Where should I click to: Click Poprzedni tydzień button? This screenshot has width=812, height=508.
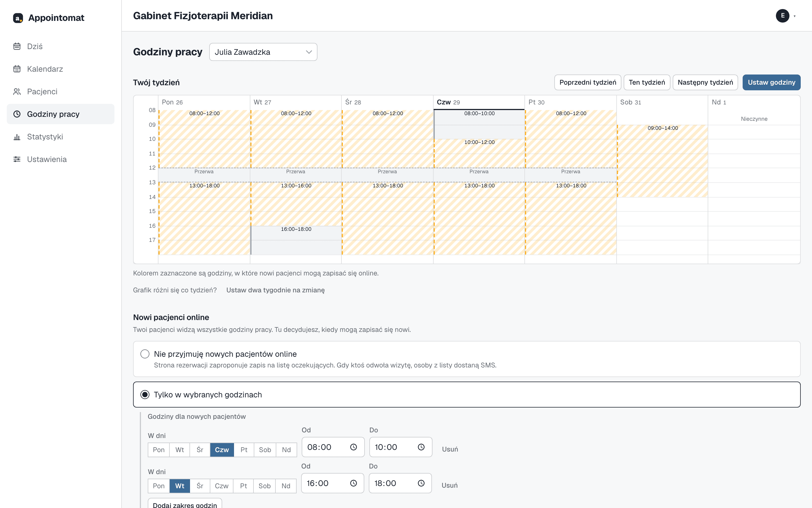click(588, 82)
